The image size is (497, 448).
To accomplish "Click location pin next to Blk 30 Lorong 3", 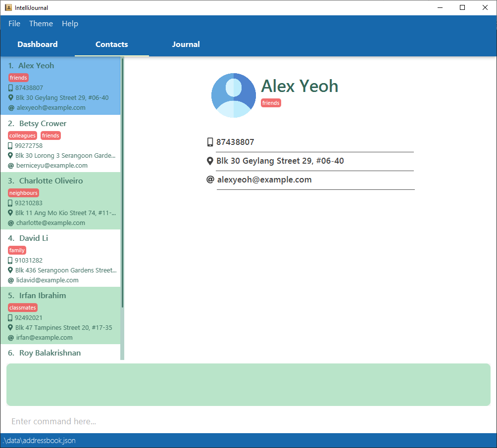I will coord(10,155).
